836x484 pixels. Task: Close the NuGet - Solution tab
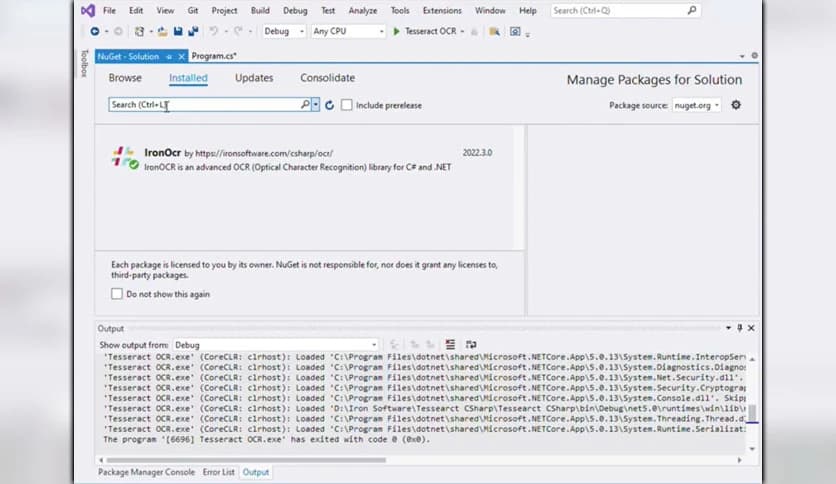(x=181, y=57)
